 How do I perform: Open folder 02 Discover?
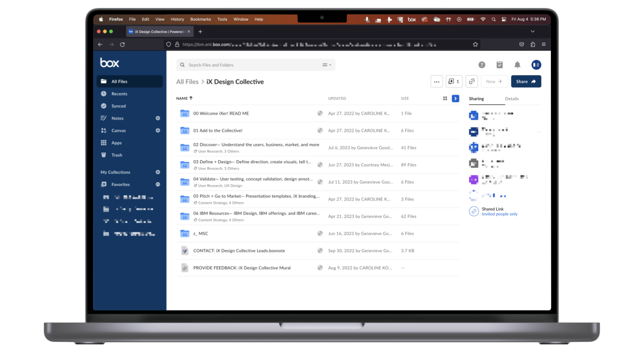tap(256, 145)
